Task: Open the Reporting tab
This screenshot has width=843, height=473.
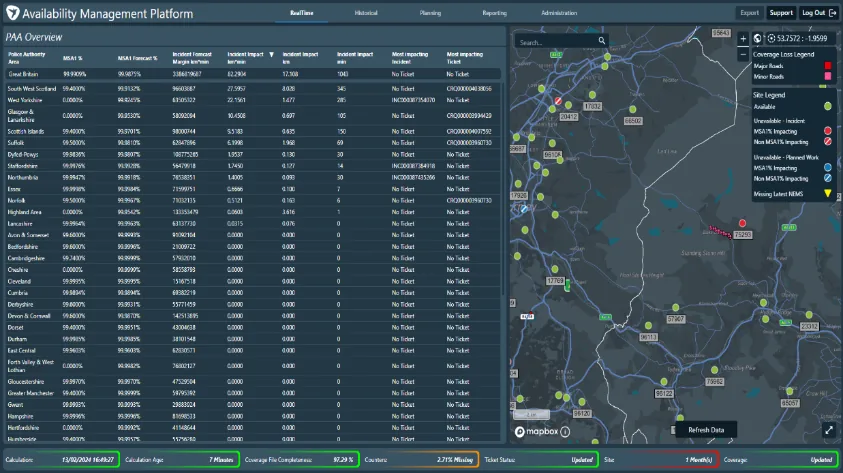Action: point(495,13)
